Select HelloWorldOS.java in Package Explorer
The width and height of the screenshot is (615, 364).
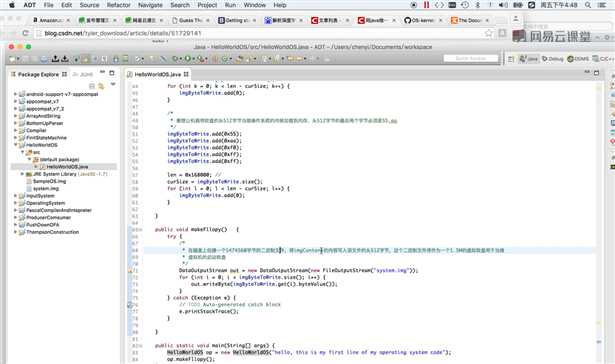click(67, 167)
